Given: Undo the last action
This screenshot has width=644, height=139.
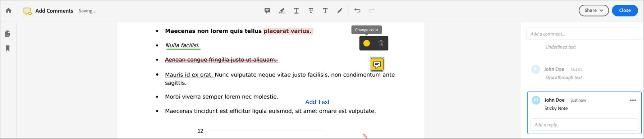Looking at the screenshot, I should 358,11.
